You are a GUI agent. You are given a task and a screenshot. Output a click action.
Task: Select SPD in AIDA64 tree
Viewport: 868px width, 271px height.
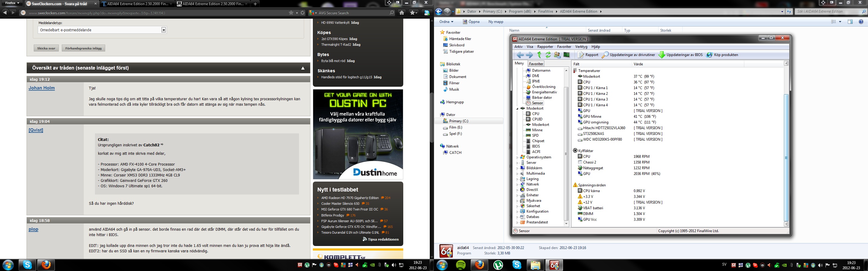coord(532,135)
